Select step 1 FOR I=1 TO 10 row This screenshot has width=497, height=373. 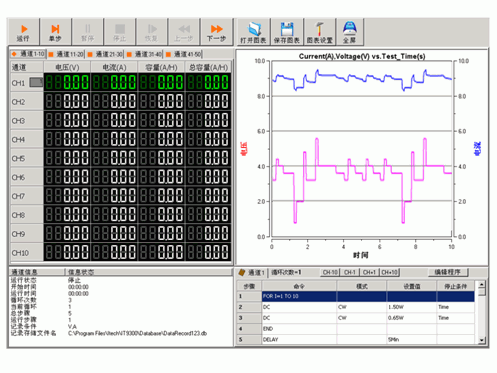356,296
